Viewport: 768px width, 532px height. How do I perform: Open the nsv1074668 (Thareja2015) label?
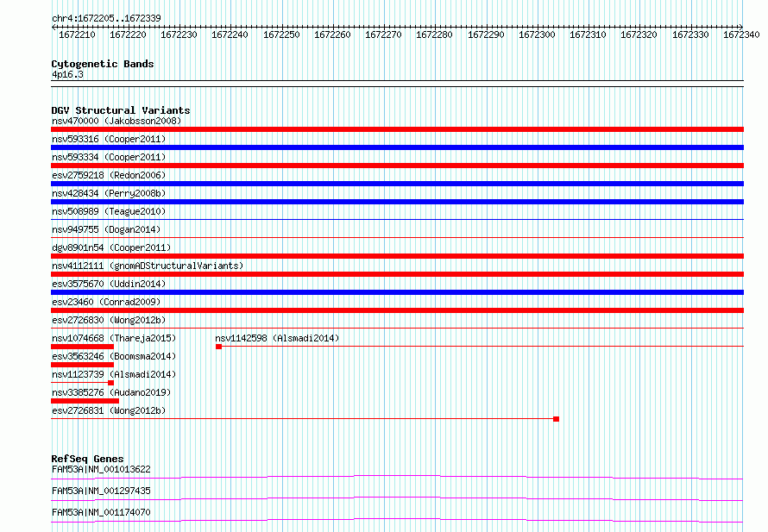click(114, 338)
